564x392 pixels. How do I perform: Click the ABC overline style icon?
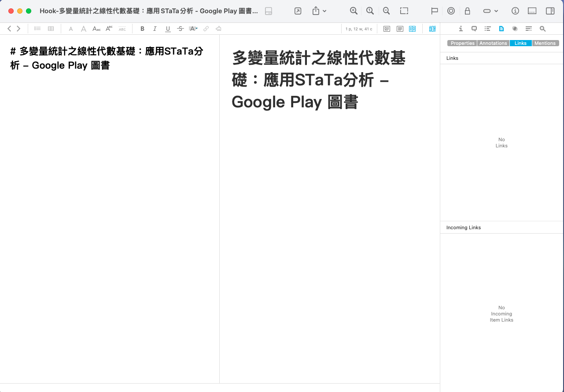pos(122,29)
